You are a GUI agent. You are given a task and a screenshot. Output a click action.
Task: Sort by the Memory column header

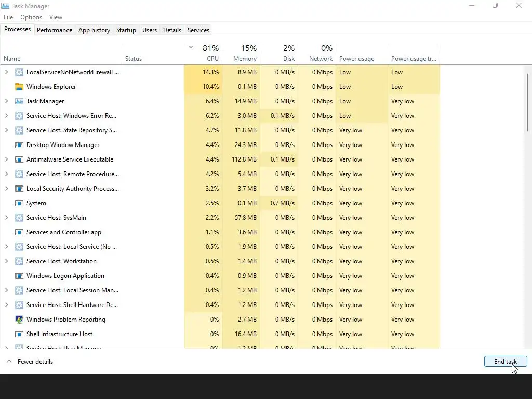(x=241, y=54)
